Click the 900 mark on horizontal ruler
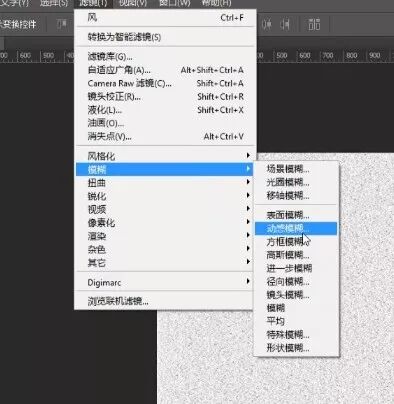 [375, 55]
